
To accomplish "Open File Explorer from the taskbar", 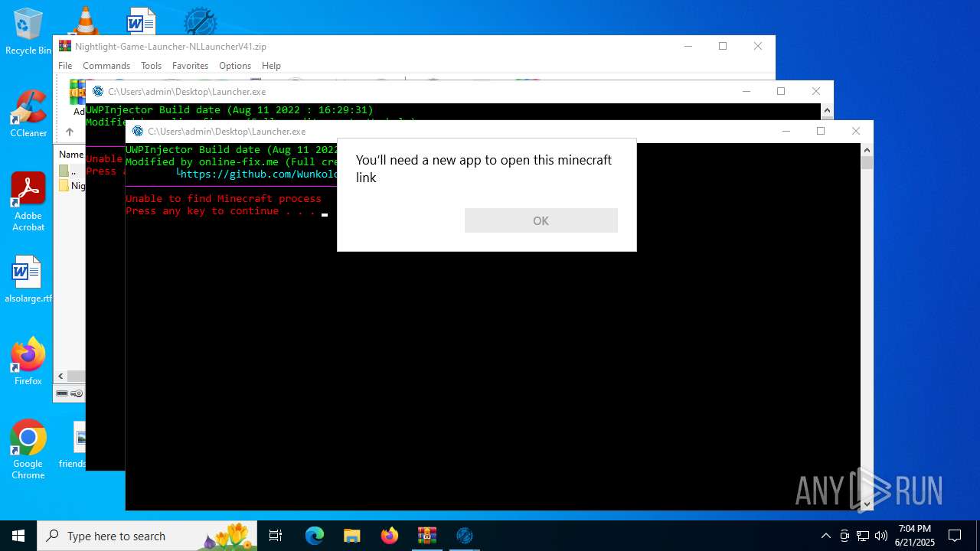I will pos(352,536).
